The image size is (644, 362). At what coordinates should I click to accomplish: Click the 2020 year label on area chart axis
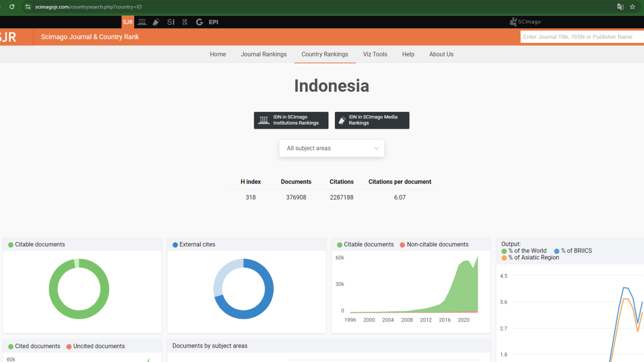[x=464, y=320]
